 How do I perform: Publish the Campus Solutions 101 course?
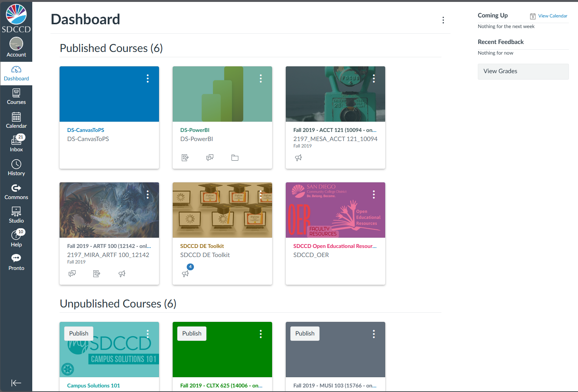(x=79, y=334)
